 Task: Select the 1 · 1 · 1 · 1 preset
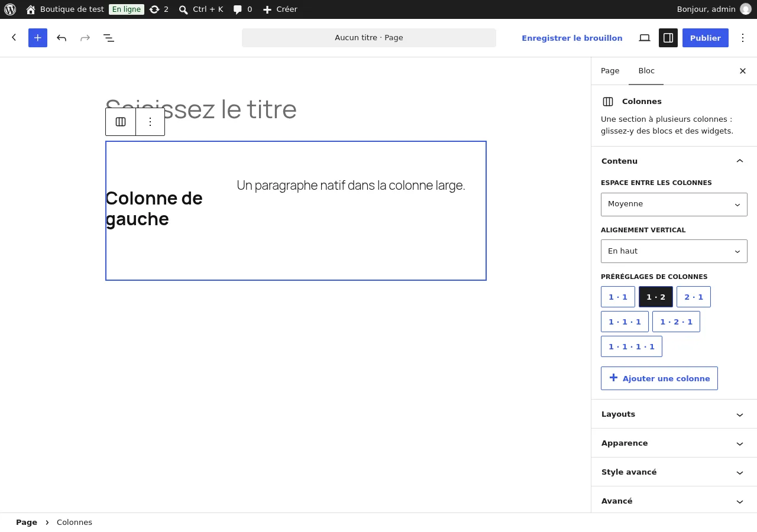coord(632,346)
